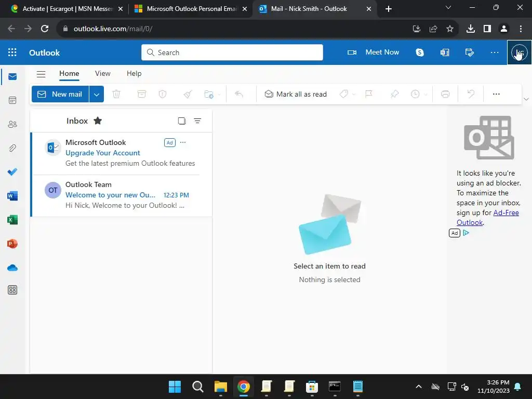This screenshot has width=532, height=399.
Task: Launch Word from the left rail
Action: 12,196
